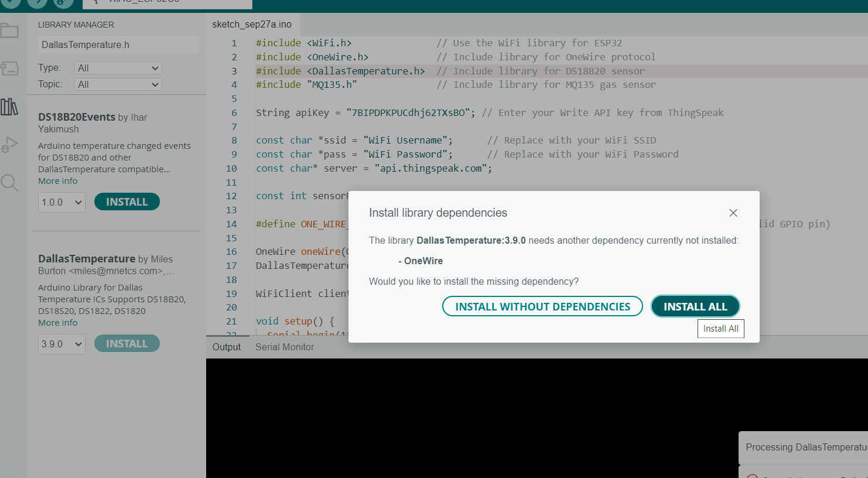Click the '- OneWire' dependency text

(x=421, y=261)
